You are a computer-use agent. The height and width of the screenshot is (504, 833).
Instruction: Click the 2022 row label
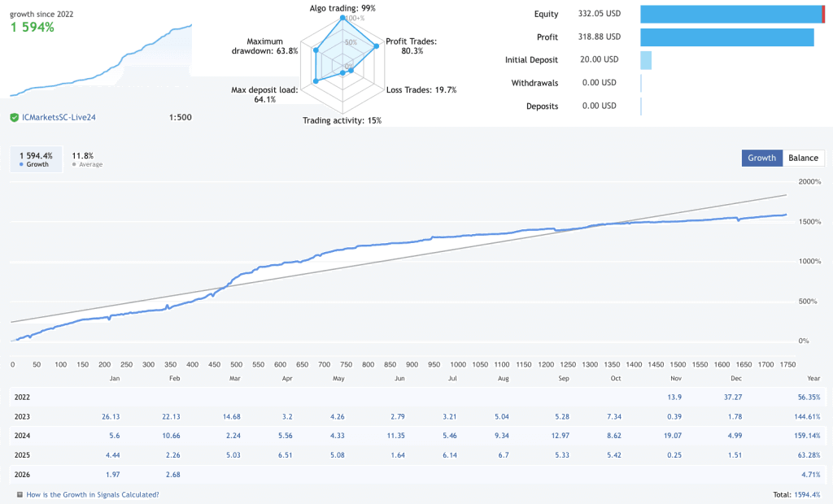[22, 398]
